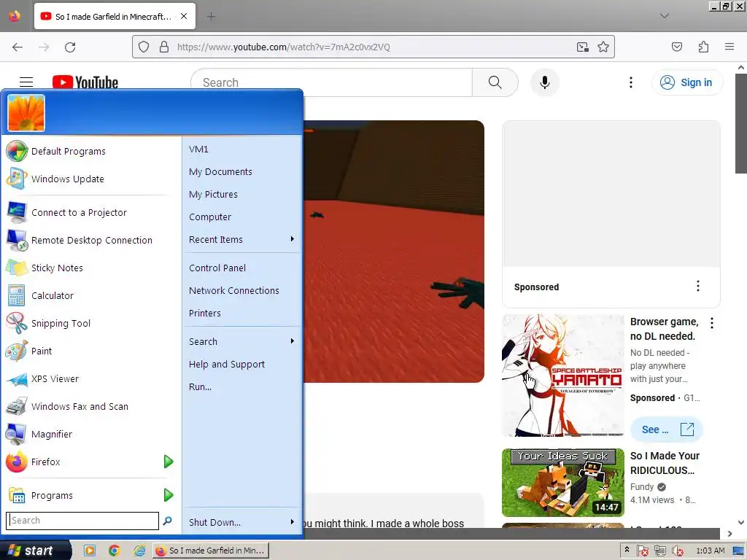The image size is (747, 560).
Task: Expand the start menu Search submenu
Action: click(x=242, y=341)
